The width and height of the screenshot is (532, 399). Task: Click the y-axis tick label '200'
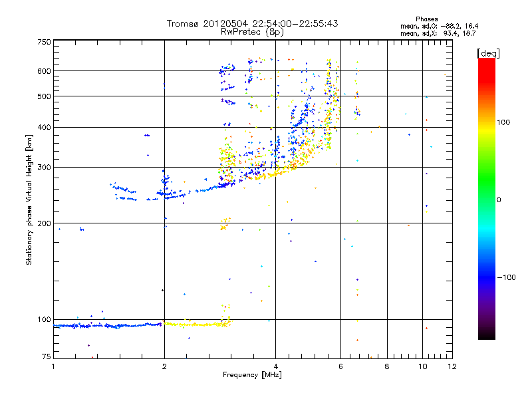tap(44, 223)
